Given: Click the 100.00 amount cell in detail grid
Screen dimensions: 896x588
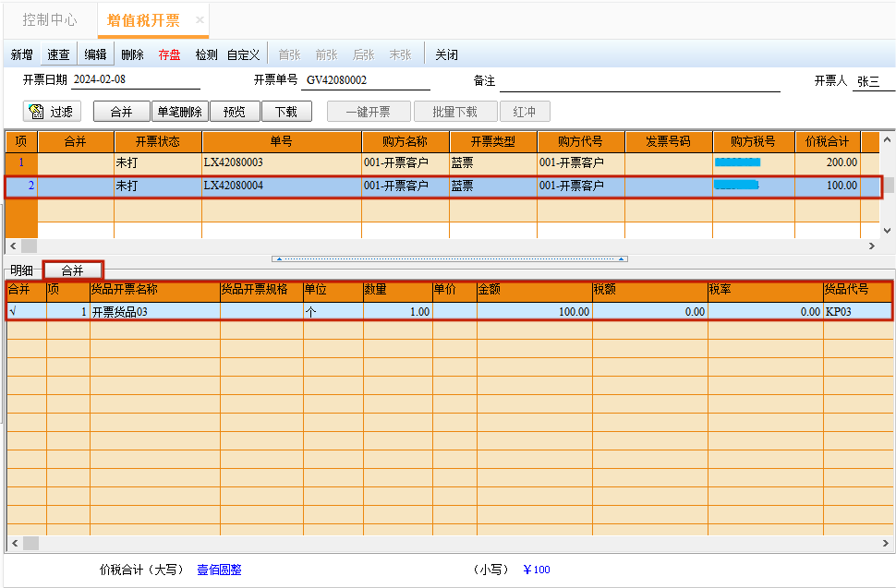Looking at the screenshot, I should [534, 312].
